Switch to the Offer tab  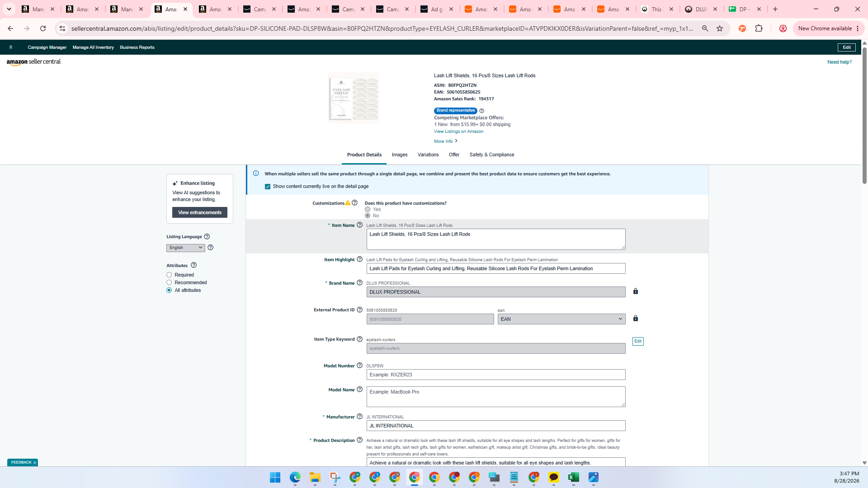(454, 155)
